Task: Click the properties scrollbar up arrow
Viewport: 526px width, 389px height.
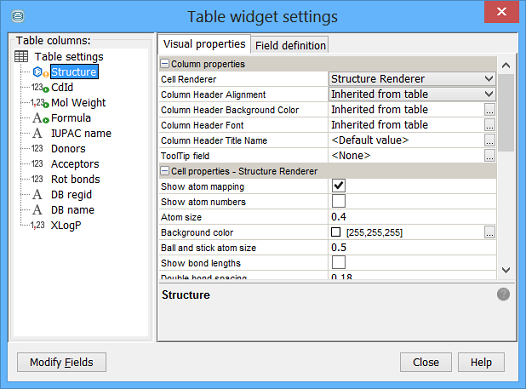Action: 506,65
